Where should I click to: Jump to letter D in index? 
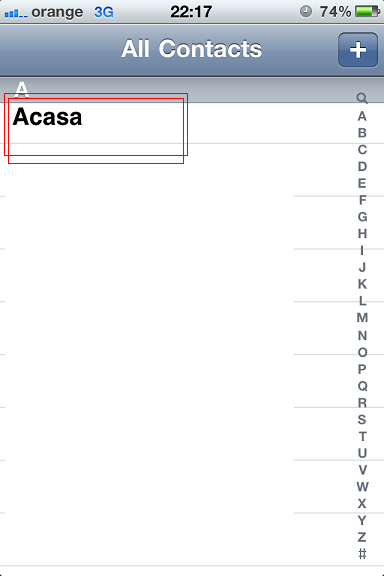[x=362, y=166]
